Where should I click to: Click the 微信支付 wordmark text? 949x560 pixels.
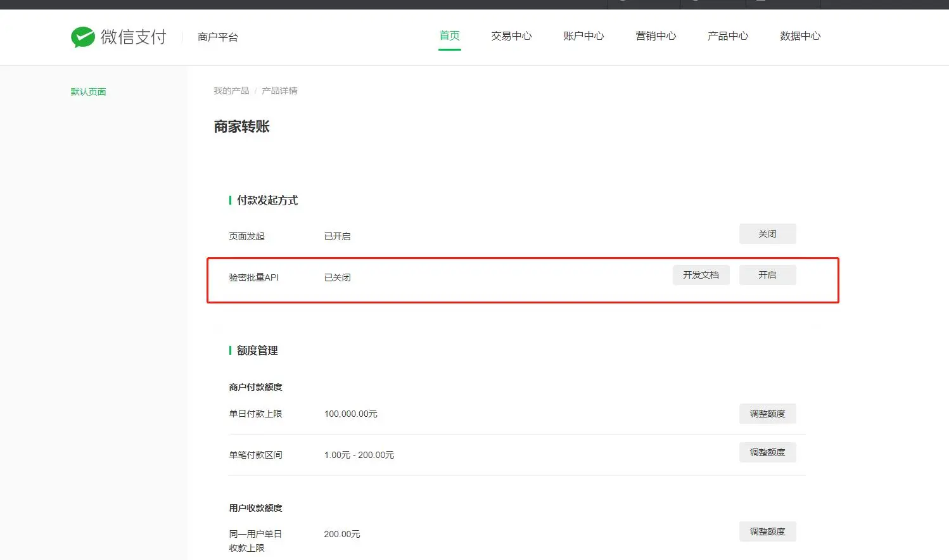pos(134,37)
